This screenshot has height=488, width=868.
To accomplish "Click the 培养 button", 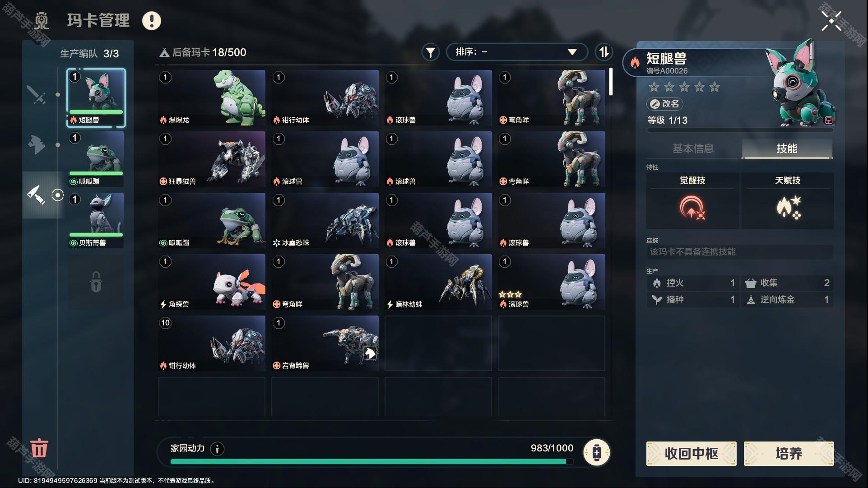I will (x=789, y=453).
